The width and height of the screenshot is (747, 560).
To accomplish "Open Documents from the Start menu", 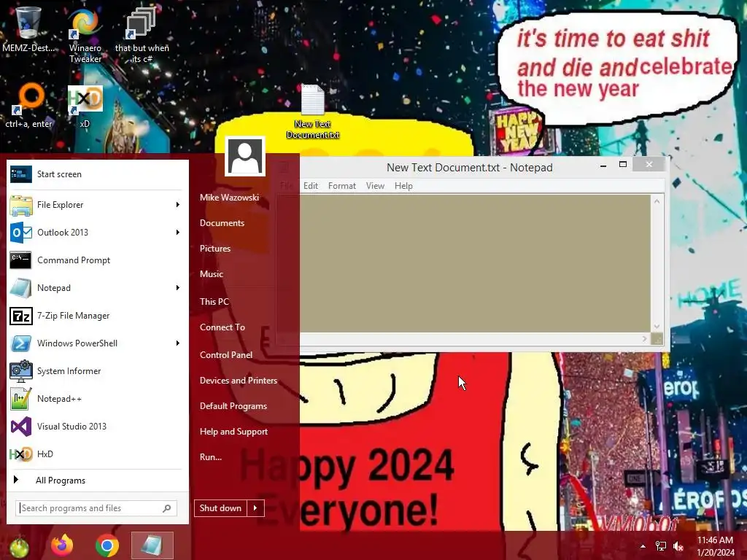I will pyautogui.click(x=222, y=223).
